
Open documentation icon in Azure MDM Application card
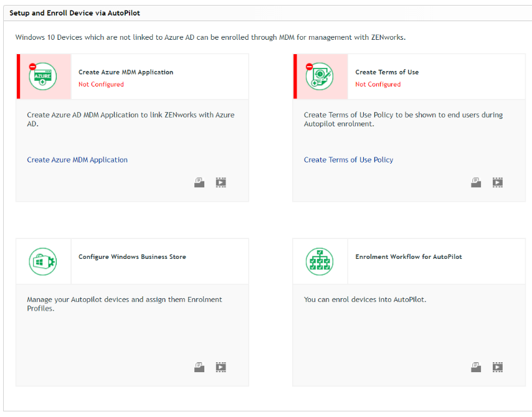click(199, 182)
